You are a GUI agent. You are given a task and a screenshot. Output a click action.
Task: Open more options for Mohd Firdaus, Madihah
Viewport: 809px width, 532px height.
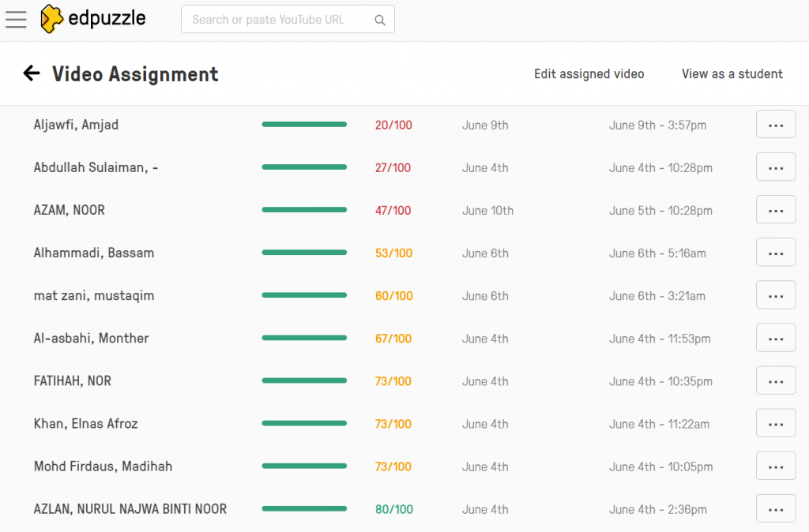coord(775,466)
